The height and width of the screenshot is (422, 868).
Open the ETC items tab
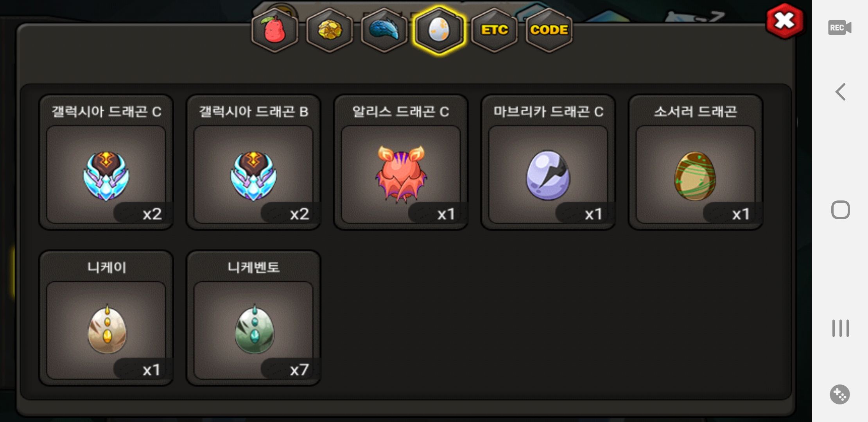[x=495, y=30]
